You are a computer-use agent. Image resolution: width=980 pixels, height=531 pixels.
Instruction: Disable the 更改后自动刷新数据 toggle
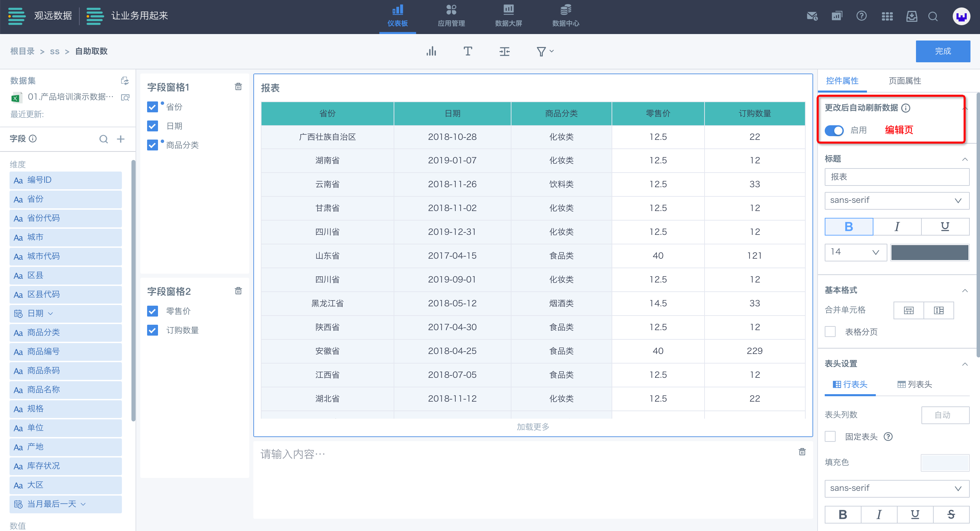click(834, 130)
